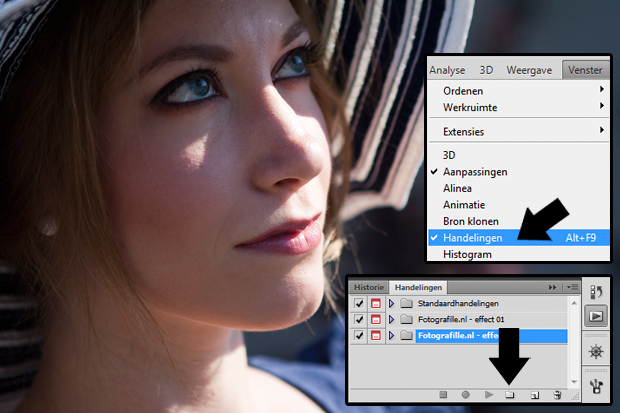Create a new action set folder

(x=509, y=396)
